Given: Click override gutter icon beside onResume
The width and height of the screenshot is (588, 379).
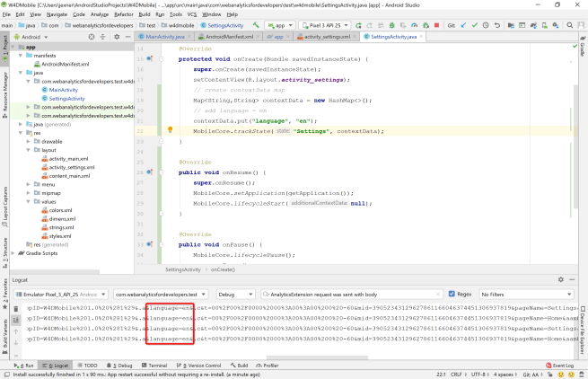Looking at the screenshot, I should click(149, 171).
